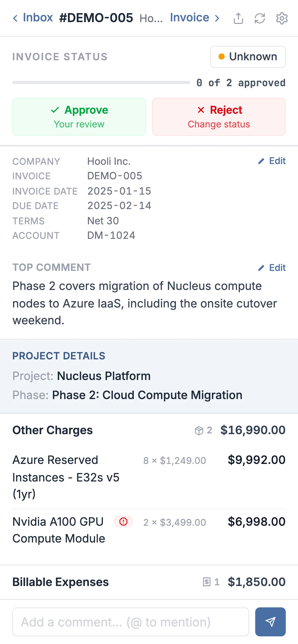The width and height of the screenshot is (298, 644).
Task: Click the due date 2025-02-14
Action: point(119,206)
